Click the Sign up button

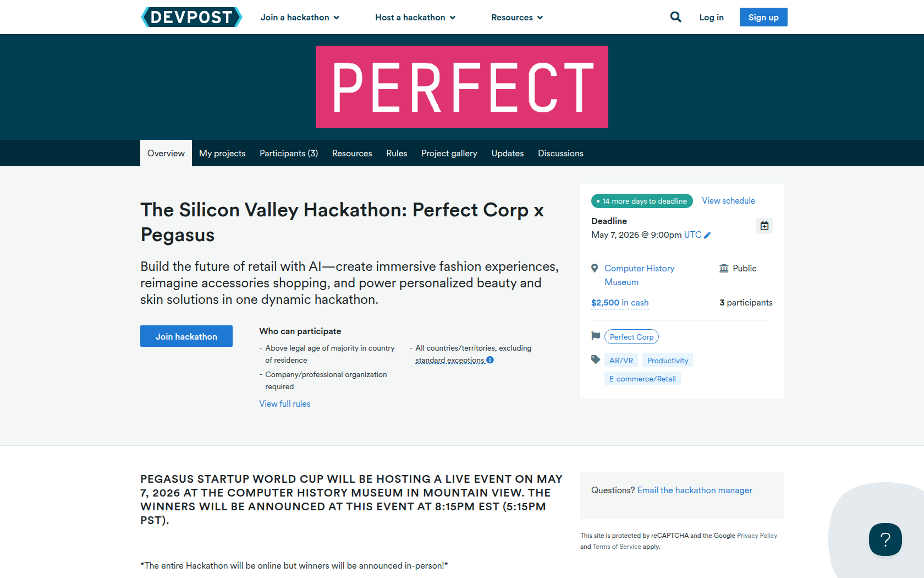(x=763, y=17)
